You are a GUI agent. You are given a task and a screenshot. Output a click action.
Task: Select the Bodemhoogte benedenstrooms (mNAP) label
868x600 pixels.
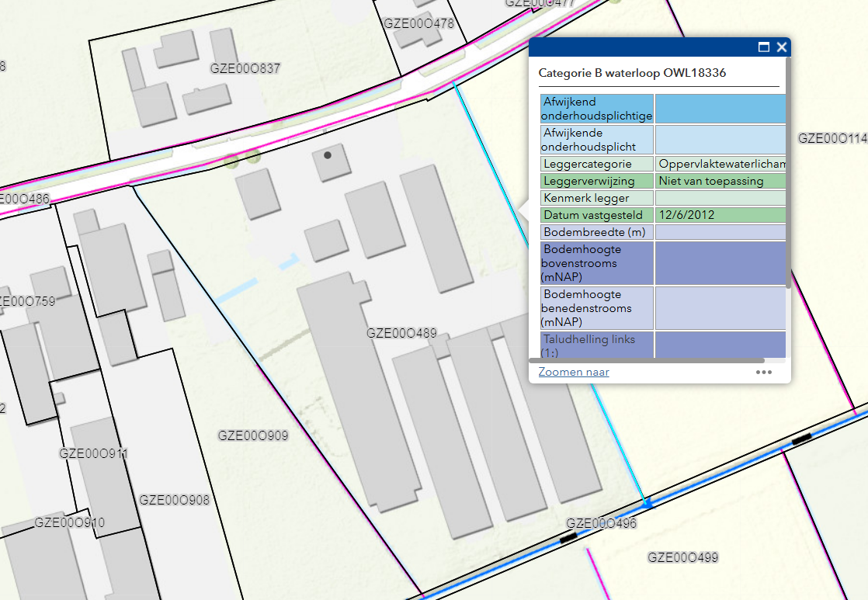(597, 307)
